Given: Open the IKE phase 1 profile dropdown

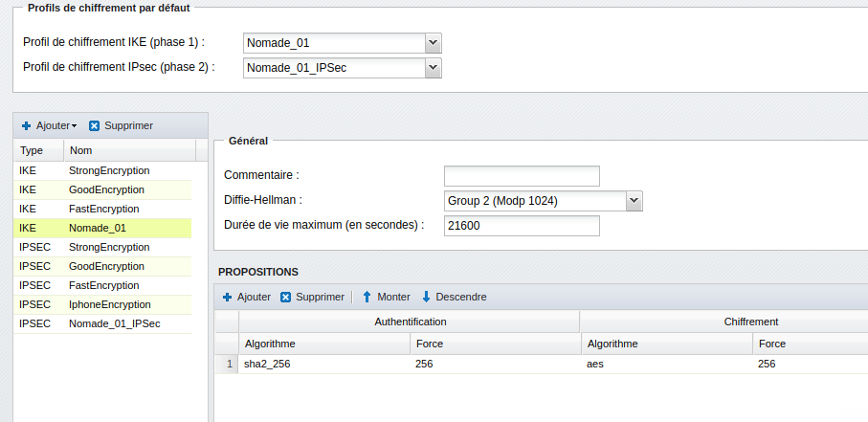Looking at the screenshot, I should pos(433,43).
